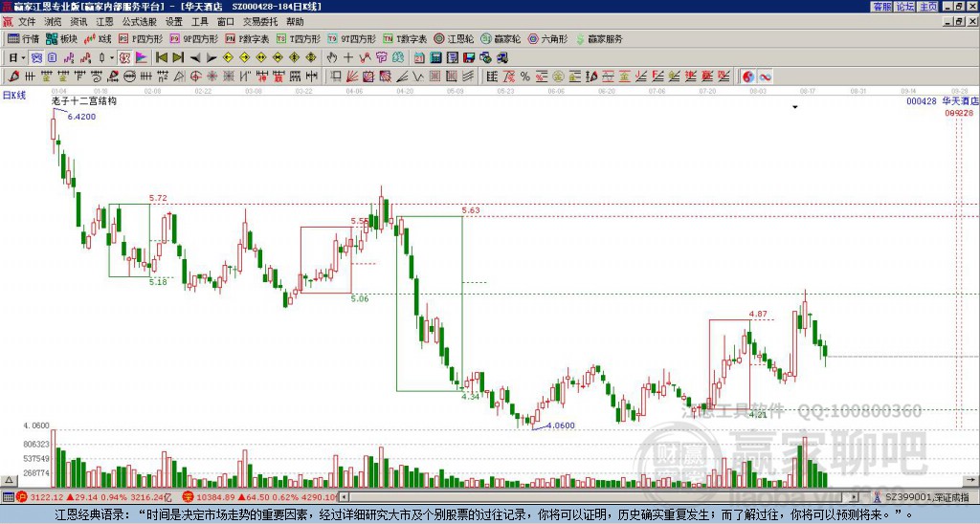Toggle the 权 rights-adjustment button
The height and width of the screenshot is (524, 980).
124,58
